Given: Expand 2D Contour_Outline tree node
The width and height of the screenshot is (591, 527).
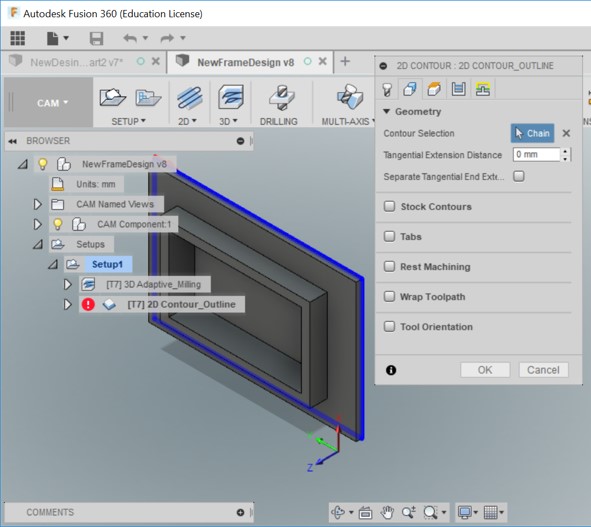Looking at the screenshot, I should [x=67, y=304].
